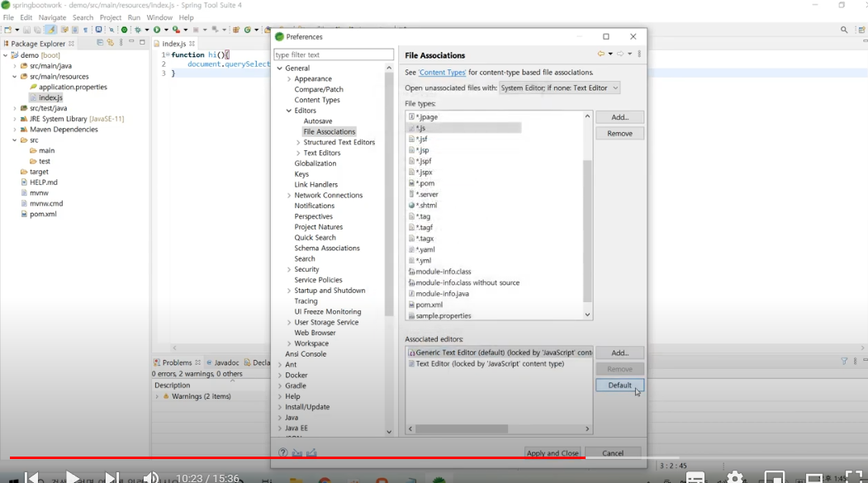The width and height of the screenshot is (868, 483).
Task: Collapse the General preferences node
Action: pos(279,68)
